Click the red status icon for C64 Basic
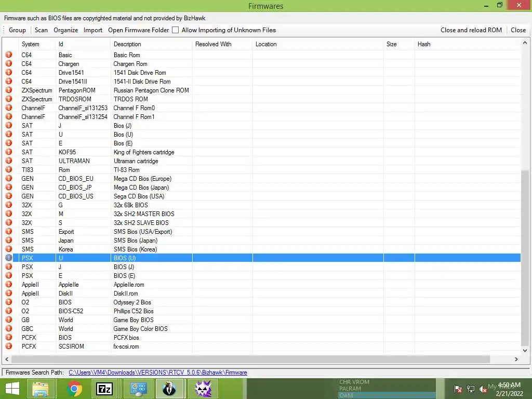The height and width of the screenshot is (399, 532). [x=9, y=55]
